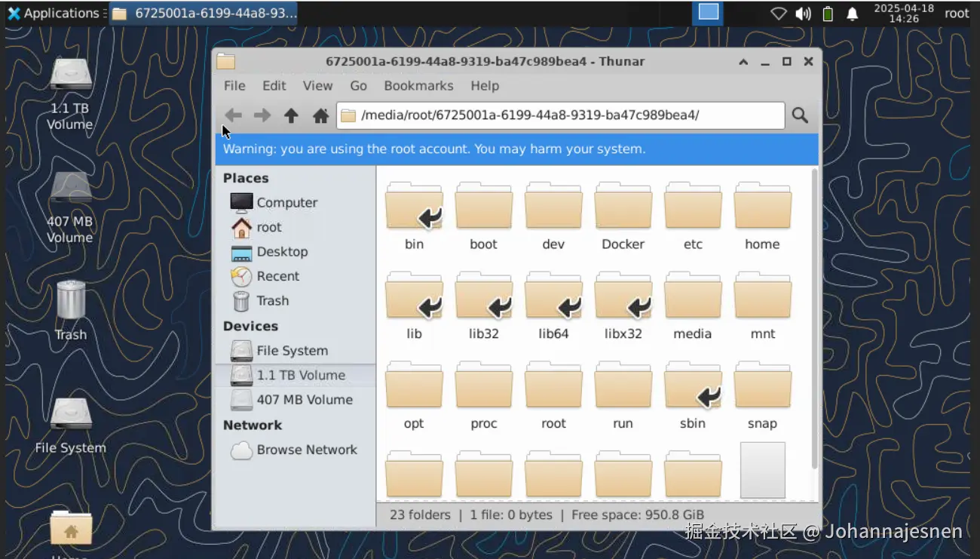Click the notification bell icon
This screenshot has width=980, height=559.
tap(852, 14)
